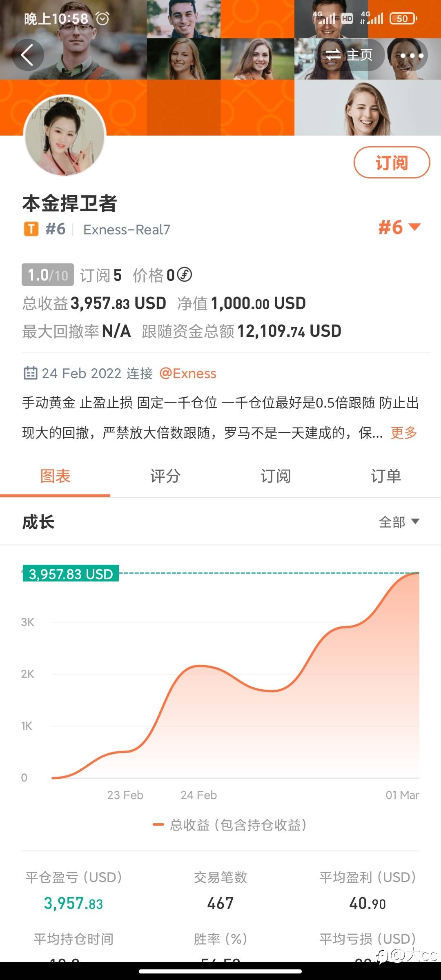Tap the battery indicator in status bar
Viewport: 441px width, 980px height.
pos(403,18)
